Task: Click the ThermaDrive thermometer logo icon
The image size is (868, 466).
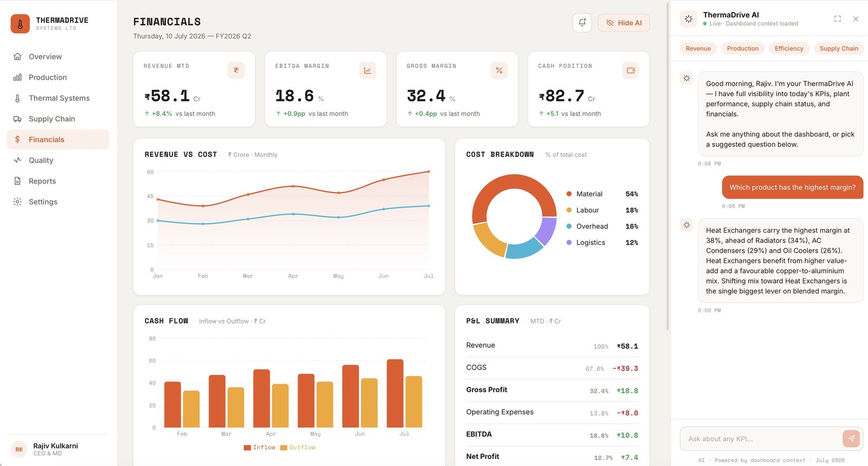Action: tap(20, 24)
